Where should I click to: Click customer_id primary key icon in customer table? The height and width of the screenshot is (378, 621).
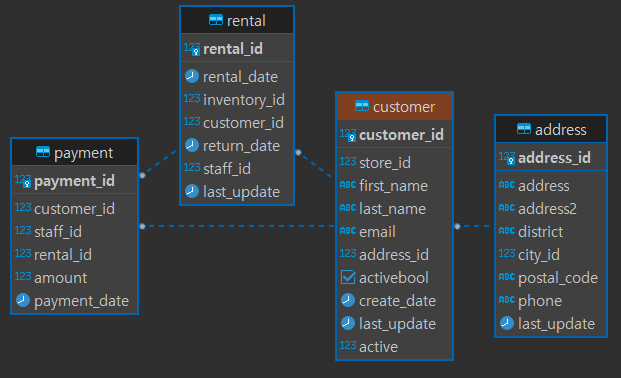pyautogui.click(x=348, y=135)
